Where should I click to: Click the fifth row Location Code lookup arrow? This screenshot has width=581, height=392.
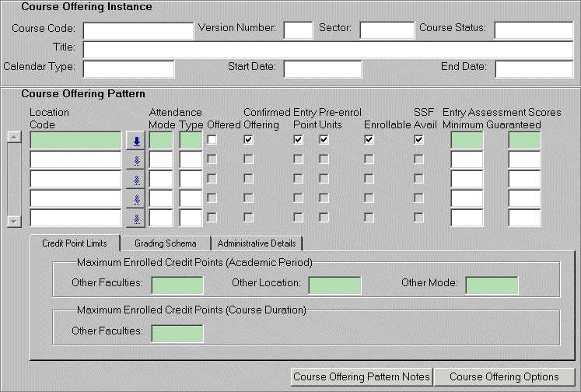tap(135, 219)
